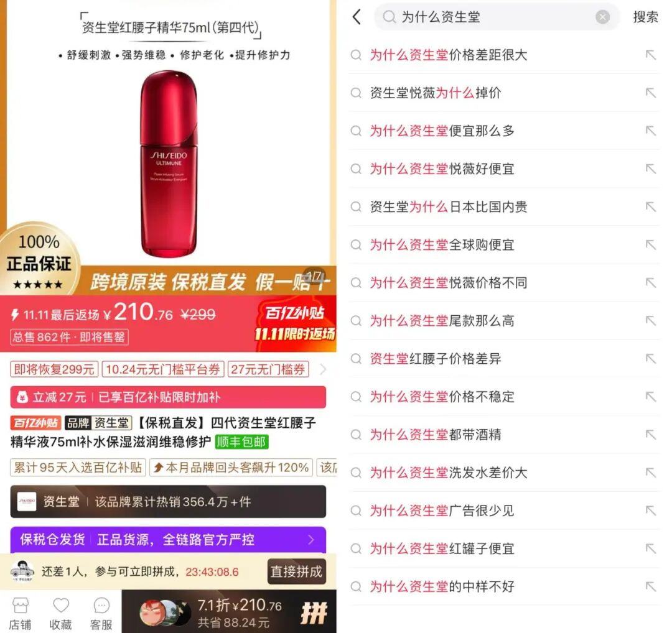Viewport: 672px width, 633px height.
Task: Open 客服 customer service chat icon
Action: (x=101, y=613)
